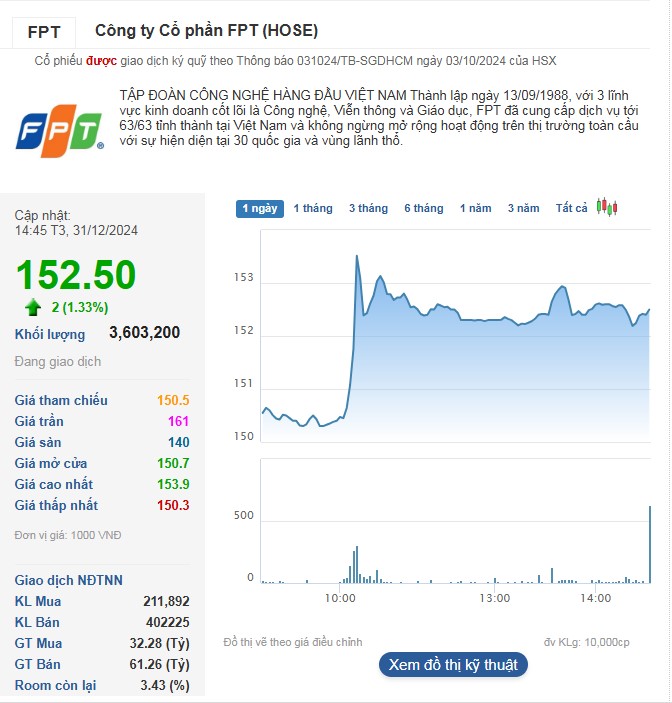Click Xem đồ thị kỹ thuật button
Viewport: 672px width, 703px height.
coord(453,664)
